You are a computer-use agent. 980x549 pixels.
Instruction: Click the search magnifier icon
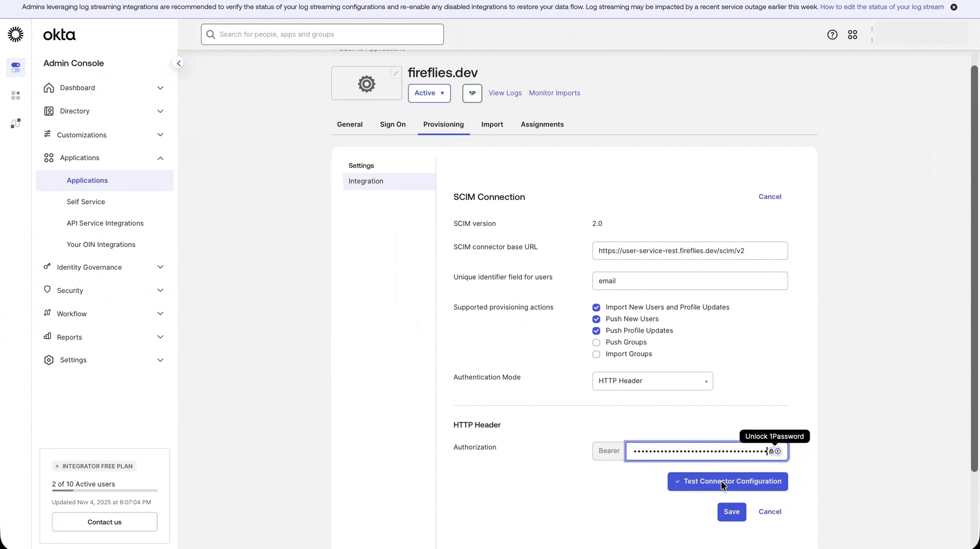click(210, 35)
